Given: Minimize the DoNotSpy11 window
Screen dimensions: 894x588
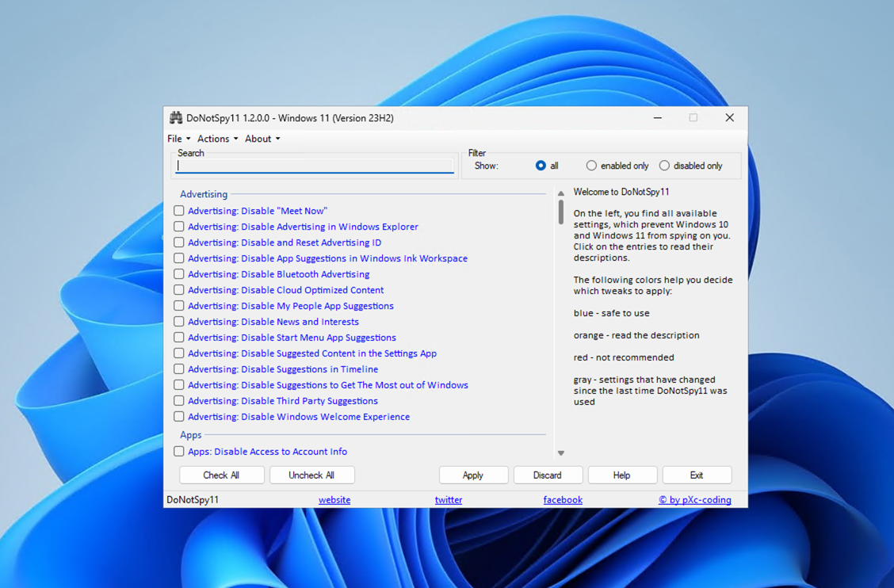Looking at the screenshot, I should (657, 118).
